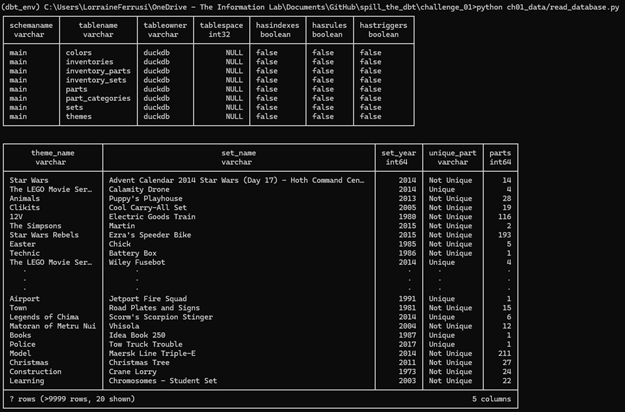Select the 'Construction' theme name
Viewport: 625px width, 412px height.
[x=35, y=372]
